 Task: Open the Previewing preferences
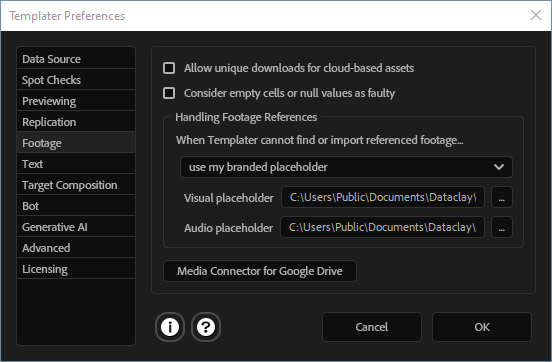pyautogui.click(x=76, y=101)
